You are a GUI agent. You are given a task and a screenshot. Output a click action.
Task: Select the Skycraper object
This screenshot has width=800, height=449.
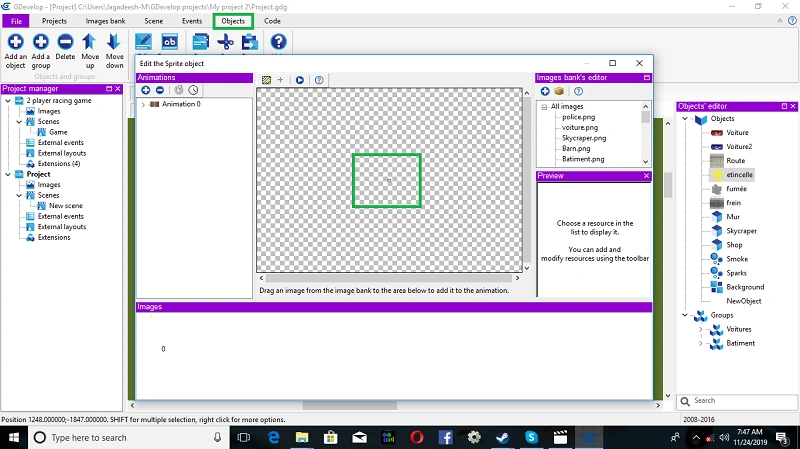coord(741,231)
